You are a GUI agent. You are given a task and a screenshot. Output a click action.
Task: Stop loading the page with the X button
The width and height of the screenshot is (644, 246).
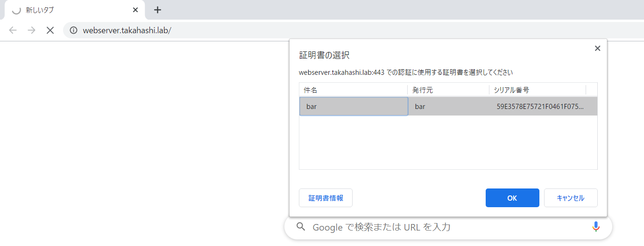pos(50,30)
